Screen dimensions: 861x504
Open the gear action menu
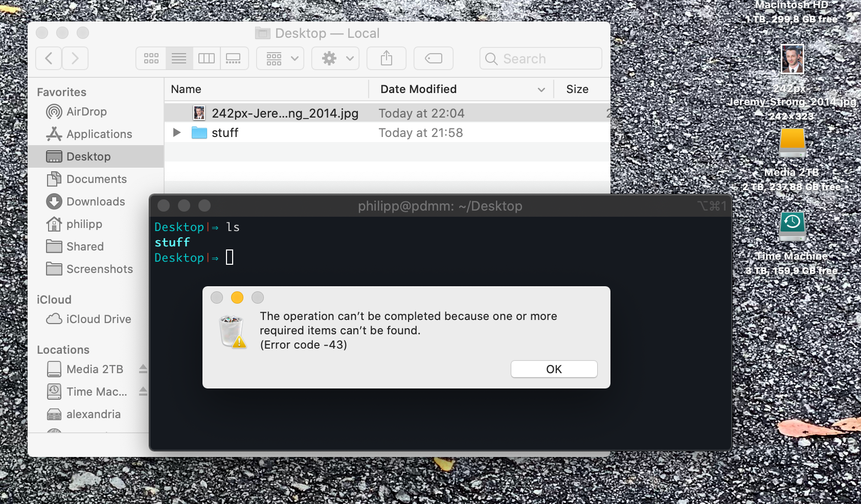(335, 58)
